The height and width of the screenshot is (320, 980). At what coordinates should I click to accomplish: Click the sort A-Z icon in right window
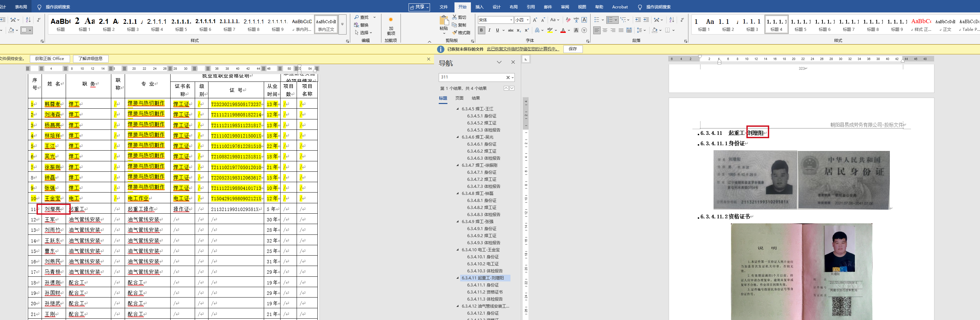point(671,20)
